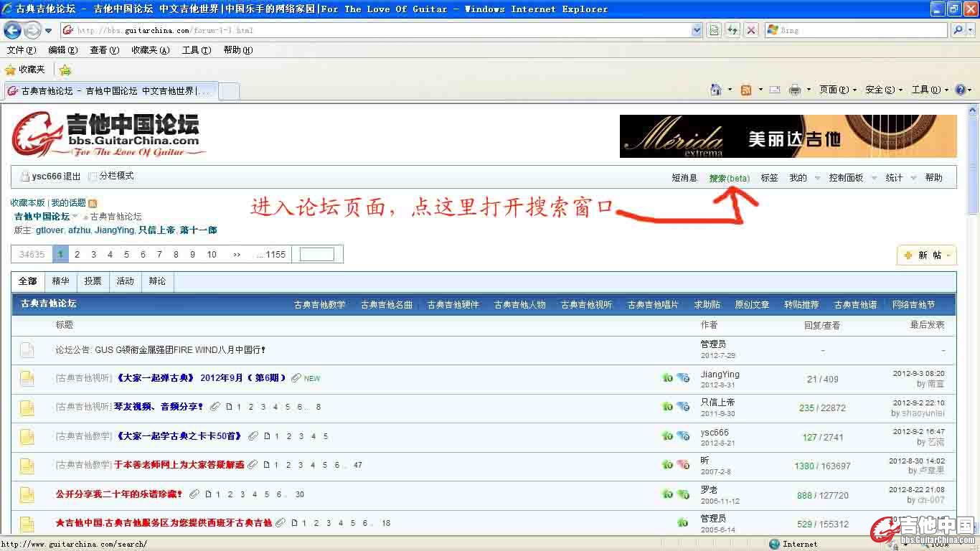Switch to the 精华 tab
The height and width of the screenshot is (551, 980).
coord(61,281)
